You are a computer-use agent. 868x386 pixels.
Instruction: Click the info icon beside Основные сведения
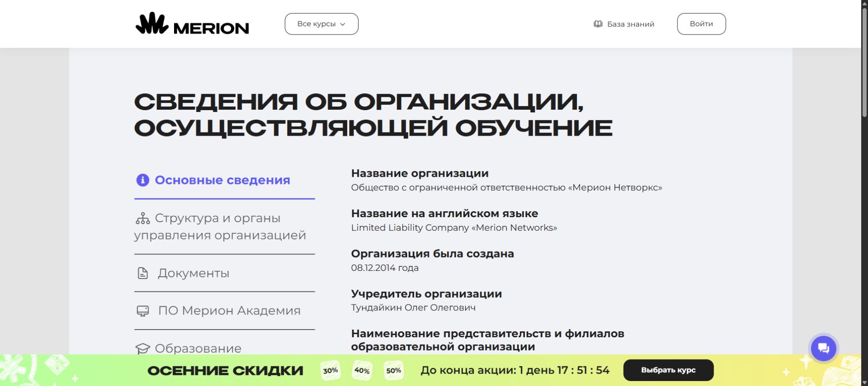coord(143,180)
